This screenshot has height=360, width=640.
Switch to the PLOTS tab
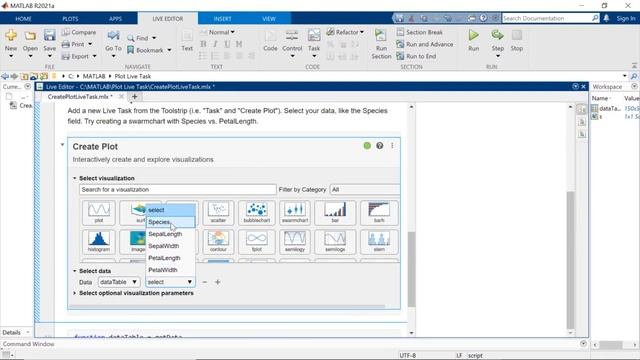(x=70, y=18)
